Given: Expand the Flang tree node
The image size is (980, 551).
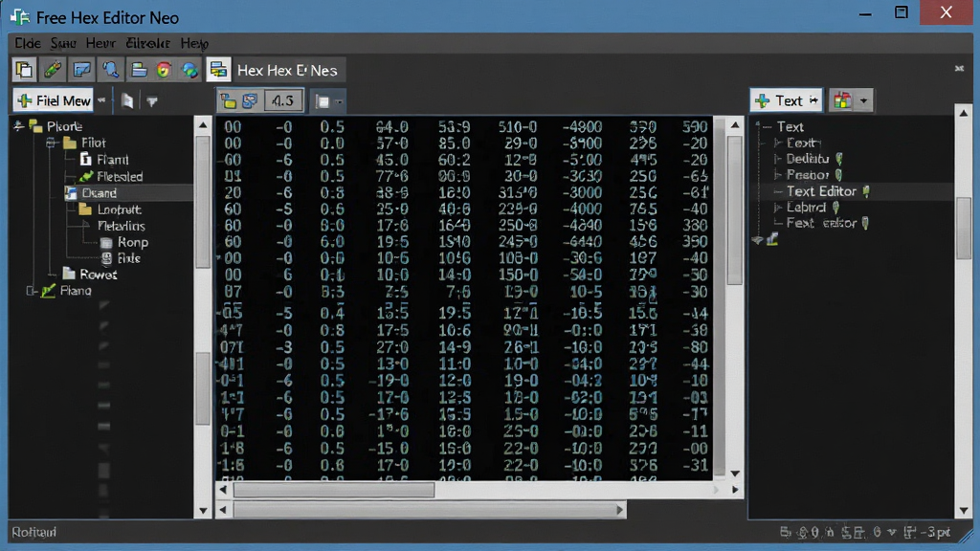Looking at the screenshot, I should [x=31, y=291].
